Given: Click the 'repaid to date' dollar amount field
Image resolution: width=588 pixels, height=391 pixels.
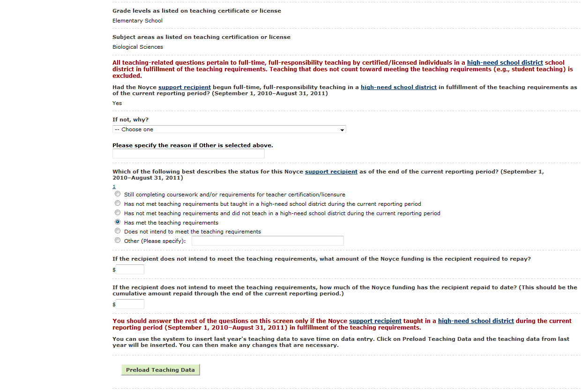Looking at the screenshot, I should point(130,304).
